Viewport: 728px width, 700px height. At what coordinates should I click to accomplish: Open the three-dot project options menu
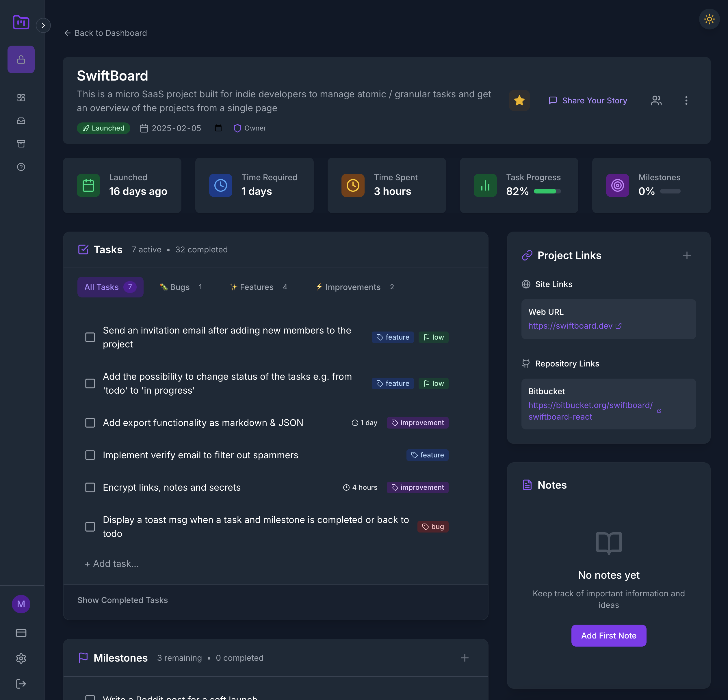click(x=686, y=100)
